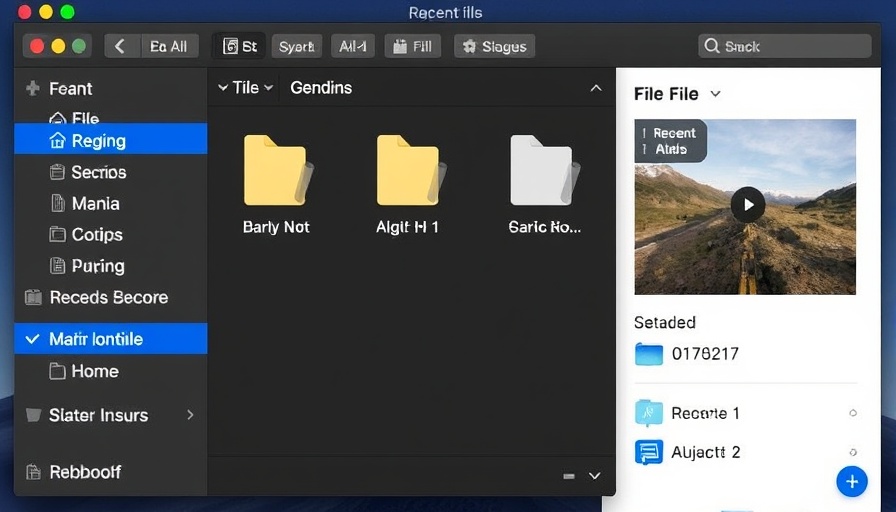
Task: Click the 'Syart' toolbar button
Action: tap(297, 46)
